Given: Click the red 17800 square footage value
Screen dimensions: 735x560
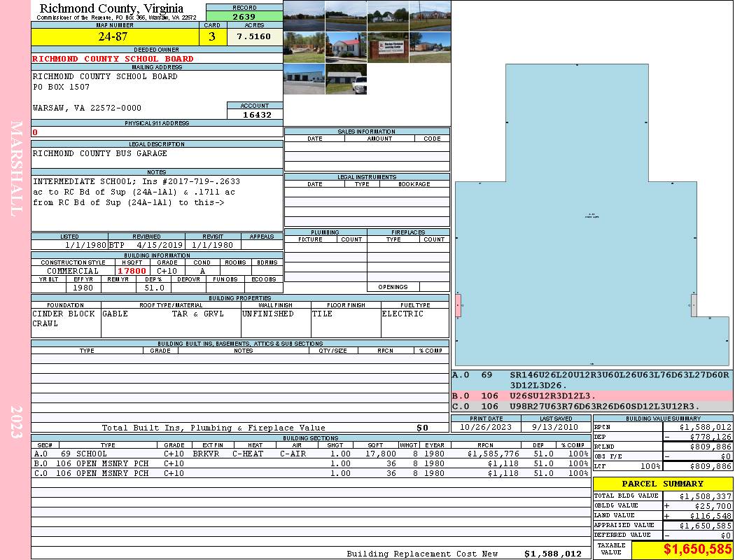Looking at the screenshot, I should click(132, 271).
